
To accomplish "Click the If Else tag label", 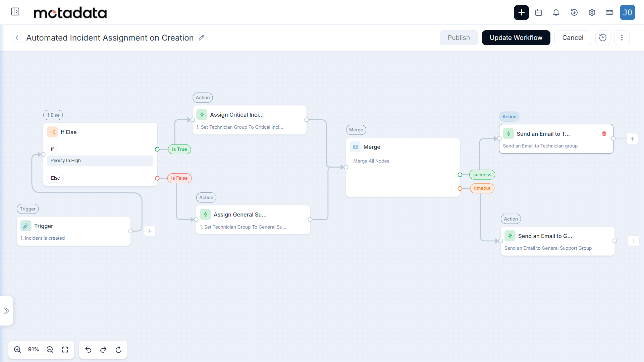I will click(53, 115).
